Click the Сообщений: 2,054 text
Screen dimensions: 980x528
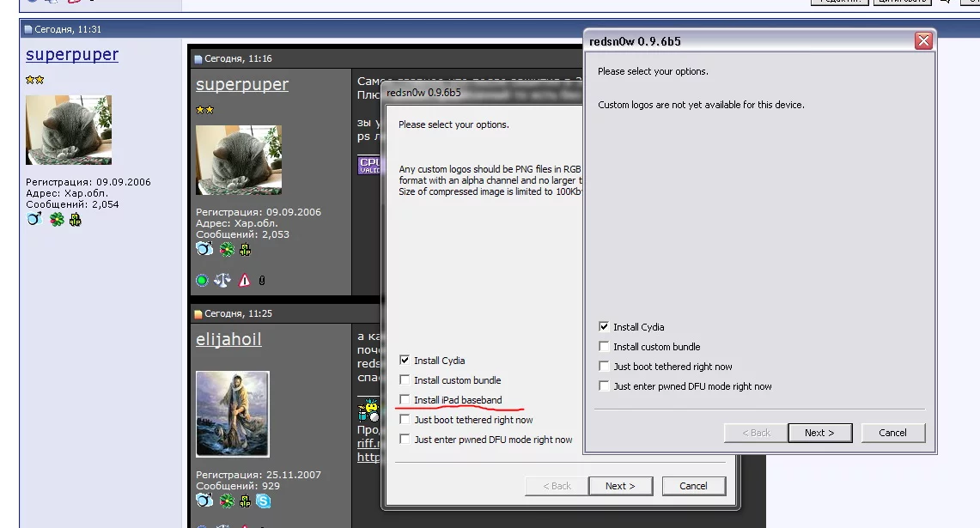72,204
